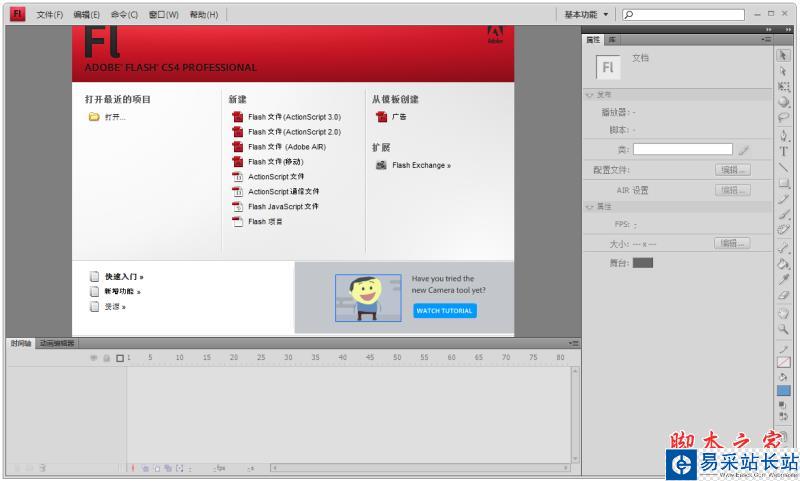The width and height of the screenshot is (800, 481).
Task: Click 编辑 button next to AIR 设置
Action: pyautogui.click(x=733, y=190)
